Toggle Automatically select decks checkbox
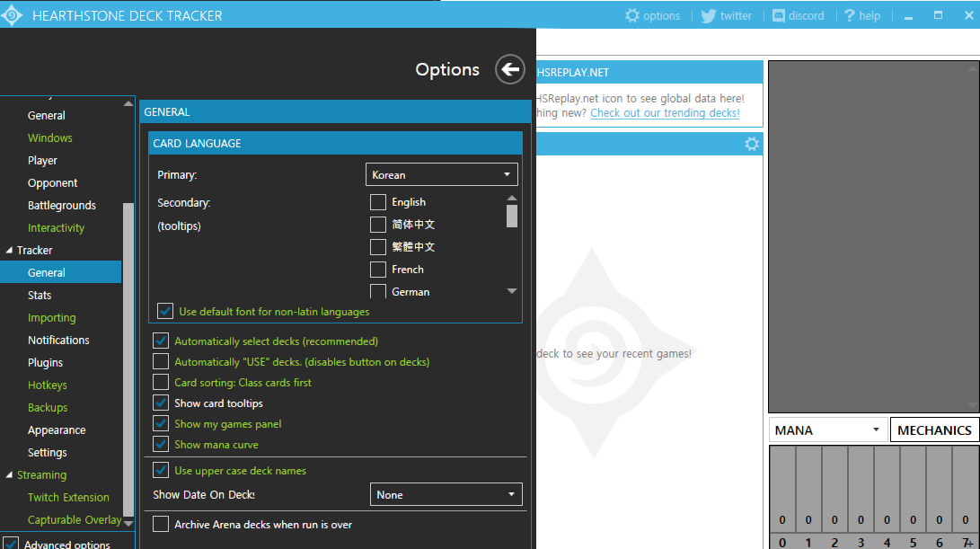The image size is (980, 549). 161,341
